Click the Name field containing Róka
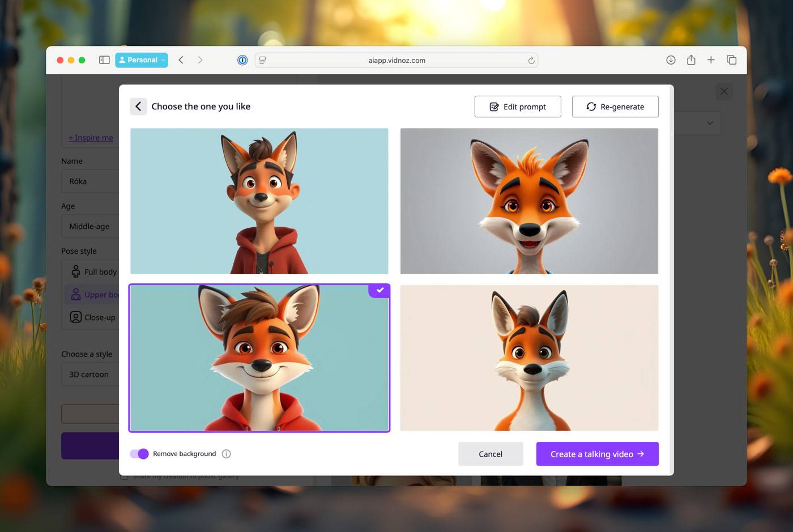 point(91,181)
